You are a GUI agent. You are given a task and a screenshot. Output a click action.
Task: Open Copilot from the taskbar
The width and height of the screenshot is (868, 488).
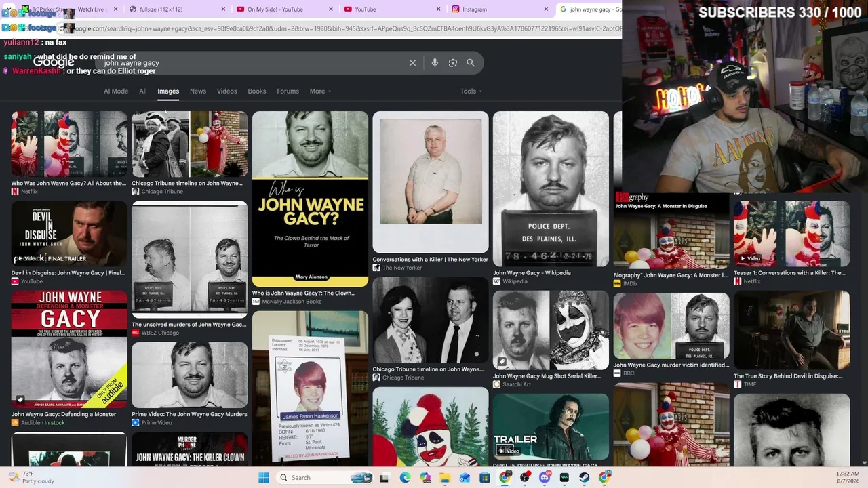(425, 478)
